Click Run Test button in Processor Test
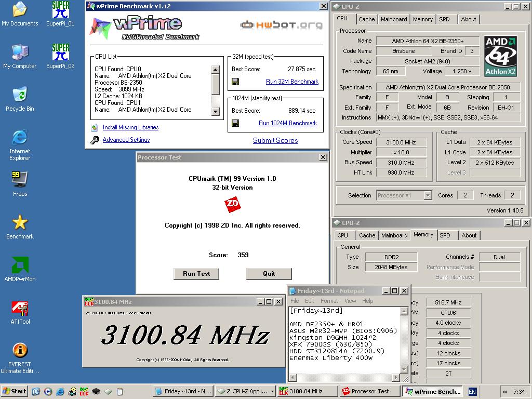Viewport: 532px width, 399px height. (196, 274)
